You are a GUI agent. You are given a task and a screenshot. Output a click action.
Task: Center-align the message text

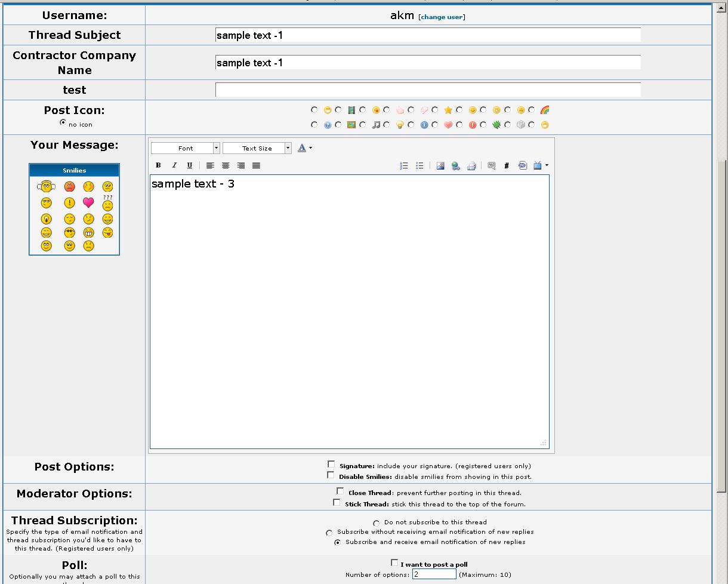pos(226,165)
